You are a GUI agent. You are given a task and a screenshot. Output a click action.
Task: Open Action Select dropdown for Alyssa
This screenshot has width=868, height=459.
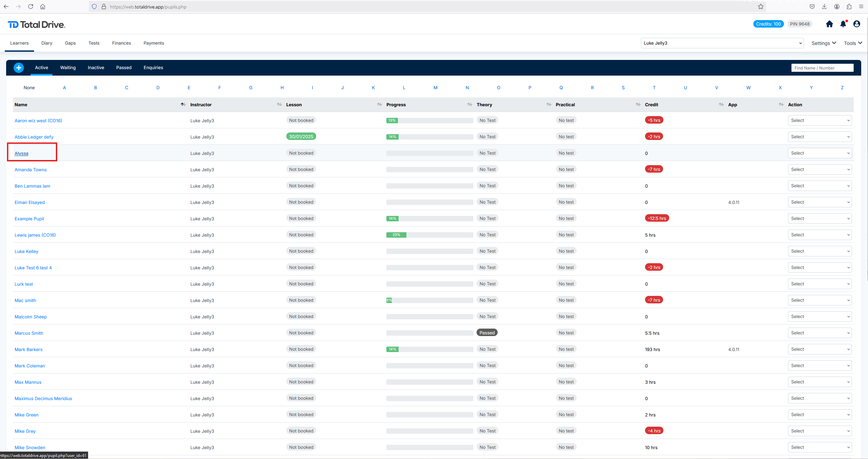tap(819, 153)
